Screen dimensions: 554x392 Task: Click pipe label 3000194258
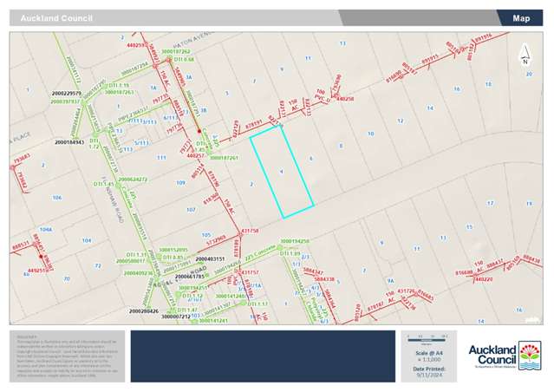coord(295,242)
